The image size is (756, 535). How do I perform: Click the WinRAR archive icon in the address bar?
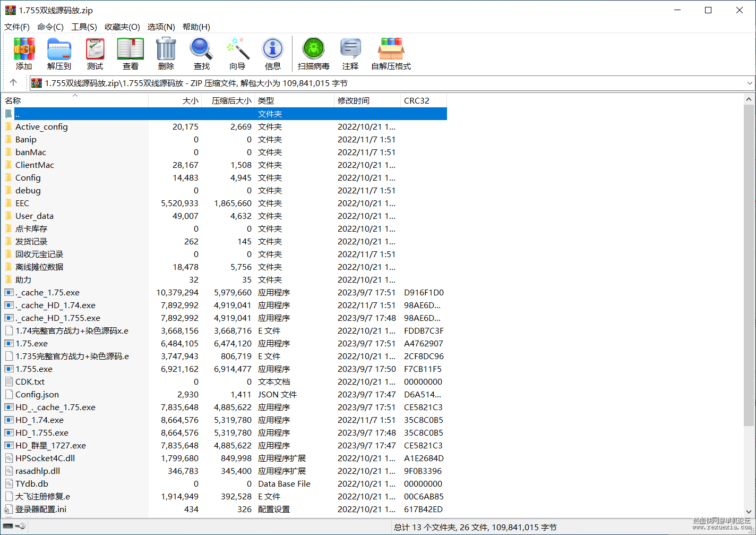pyautogui.click(x=37, y=83)
